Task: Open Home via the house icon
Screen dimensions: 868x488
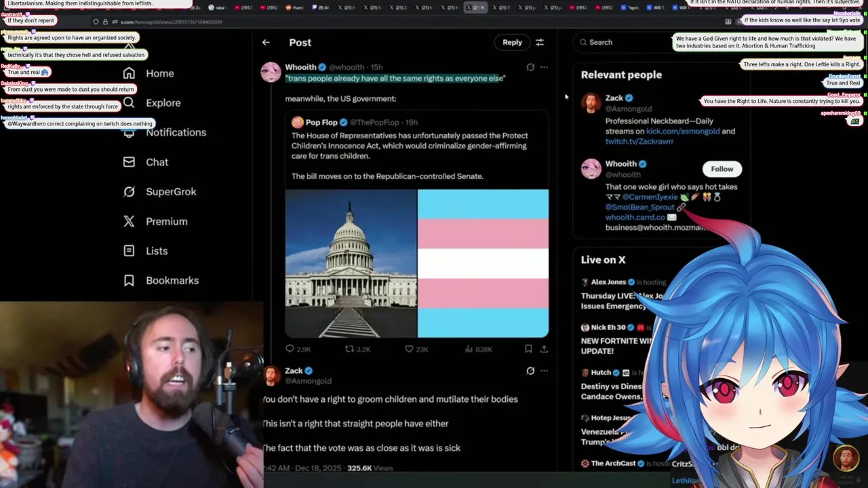Action: (129, 73)
